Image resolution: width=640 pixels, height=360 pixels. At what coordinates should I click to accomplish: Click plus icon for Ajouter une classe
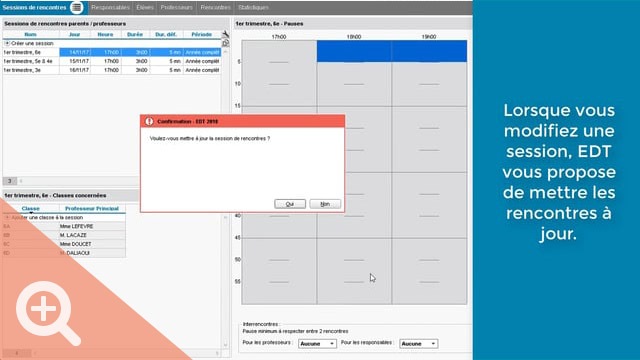(x=7, y=218)
